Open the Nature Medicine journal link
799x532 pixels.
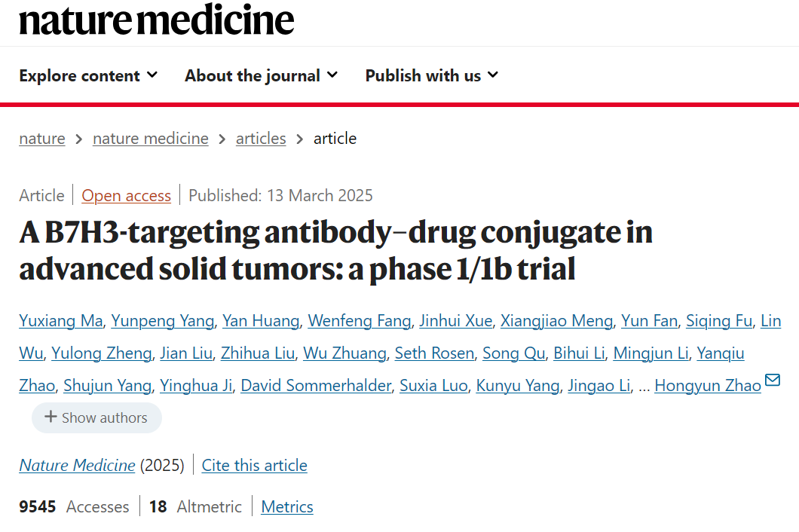77,466
